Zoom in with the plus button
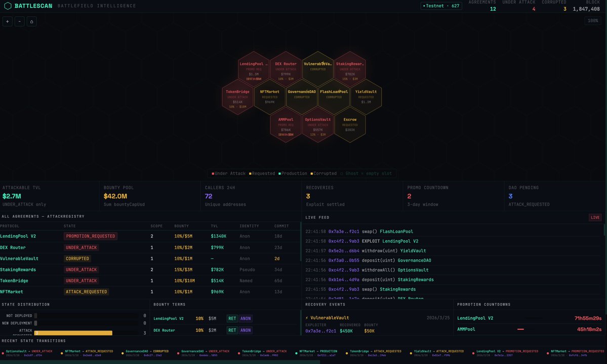This screenshot has width=607, height=364. (8, 21)
